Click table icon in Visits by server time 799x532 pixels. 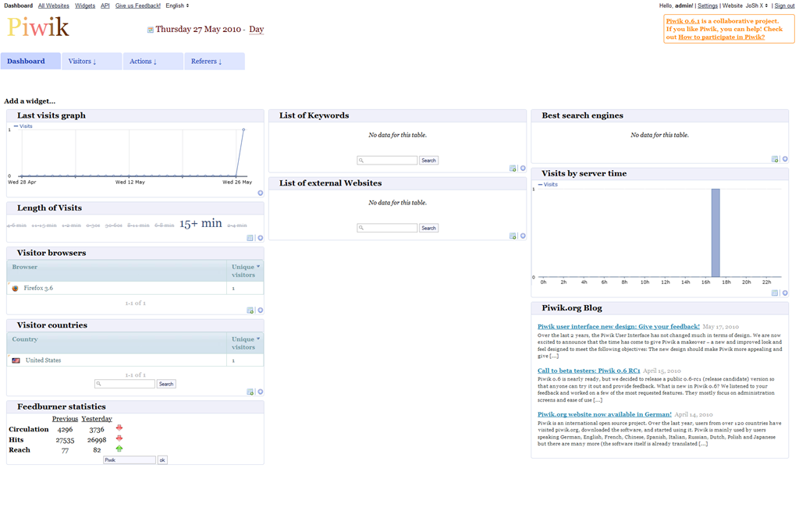775,293
